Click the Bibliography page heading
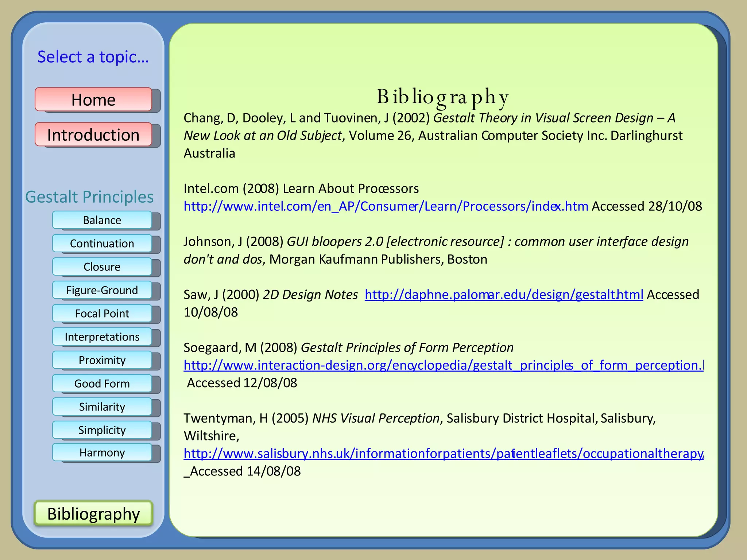747x560 pixels. click(443, 97)
